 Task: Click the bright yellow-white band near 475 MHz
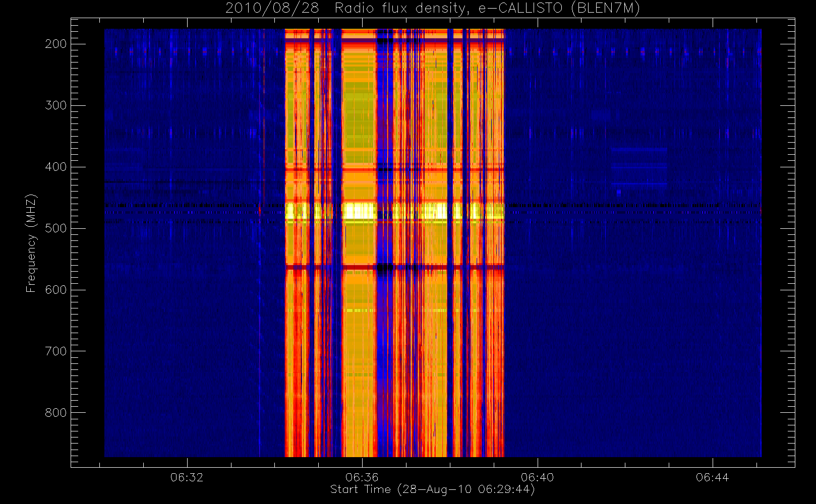(x=395, y=211)
